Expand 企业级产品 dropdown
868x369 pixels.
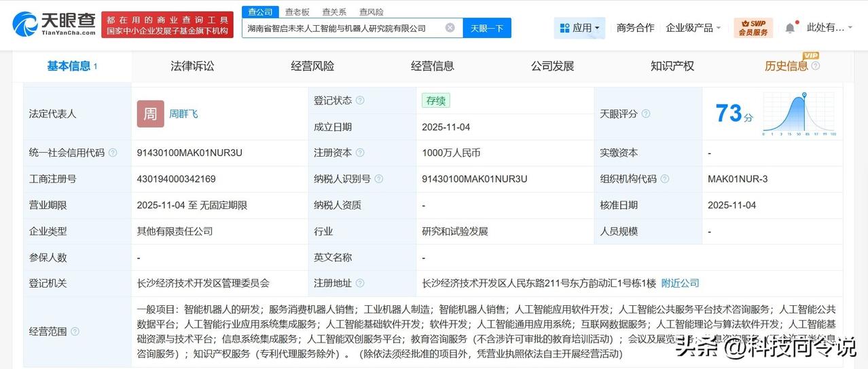(x=693, y=28)
